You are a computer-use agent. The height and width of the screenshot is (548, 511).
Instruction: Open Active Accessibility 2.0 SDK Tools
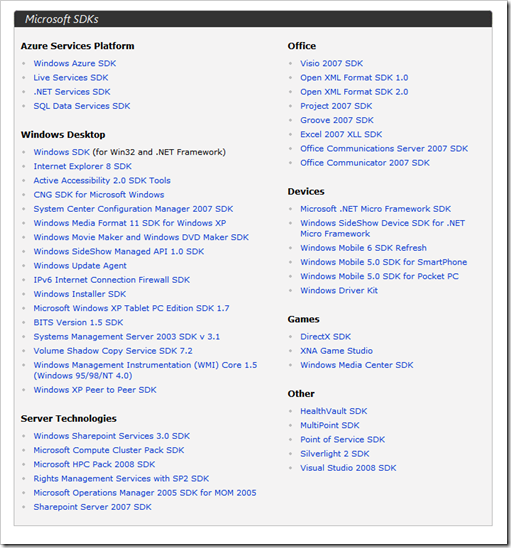pyautogui.click(x=102, y=180)
